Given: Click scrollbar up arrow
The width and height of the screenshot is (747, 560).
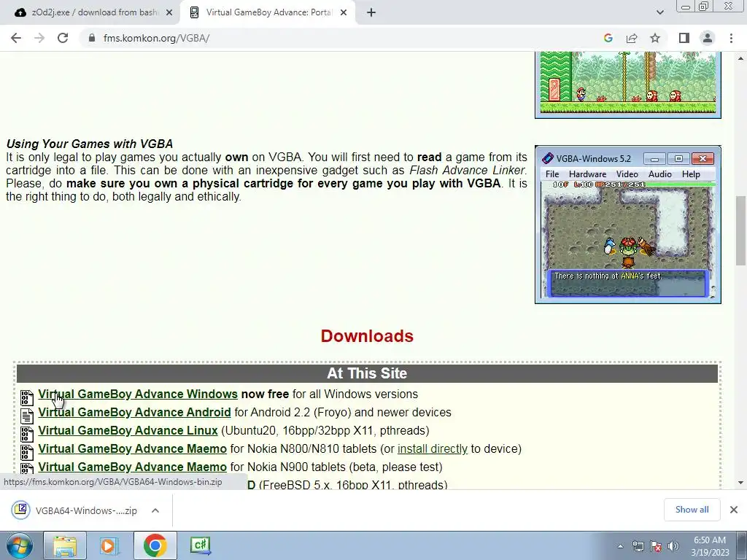Looking at the screenshot, I should click(x=741, y=58).
